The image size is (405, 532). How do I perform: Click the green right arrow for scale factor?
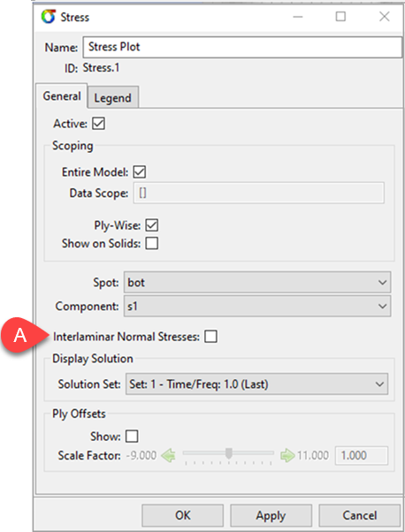point(287,455)
